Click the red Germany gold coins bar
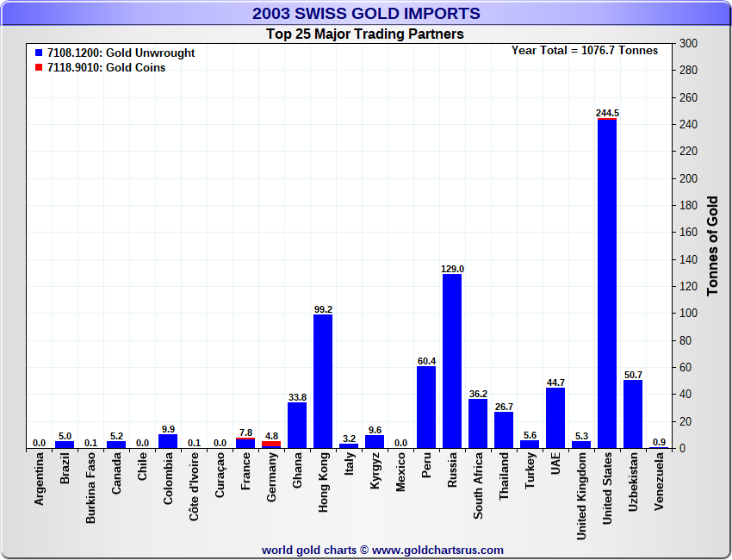The width and height of the screenshot is (732, 560). (271, 444)
